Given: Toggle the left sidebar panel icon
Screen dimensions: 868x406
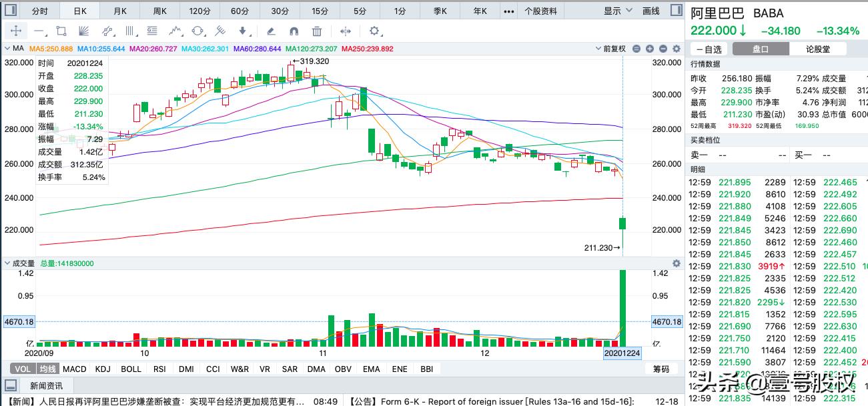Looking at the screenshot, I should coord(9,11).
